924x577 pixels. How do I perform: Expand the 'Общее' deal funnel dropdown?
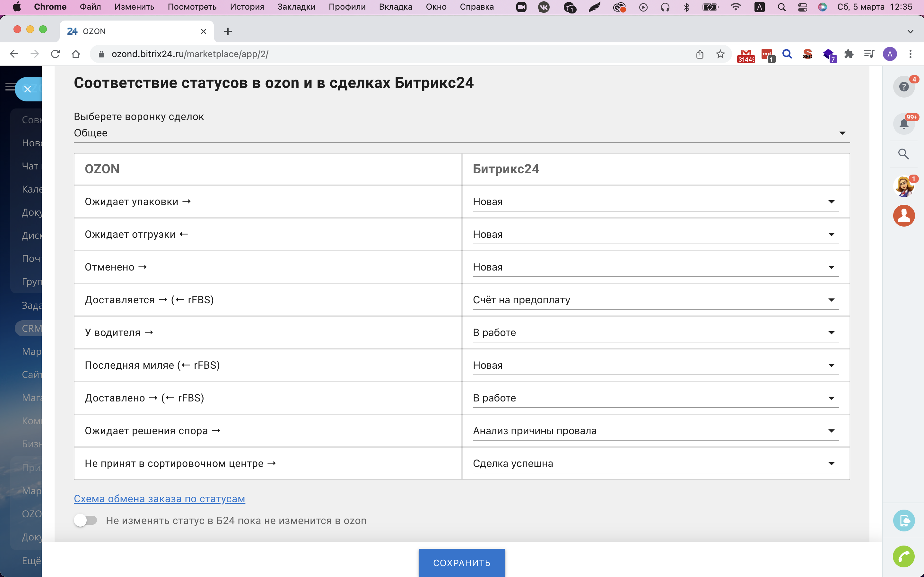[x=461, y=133]
